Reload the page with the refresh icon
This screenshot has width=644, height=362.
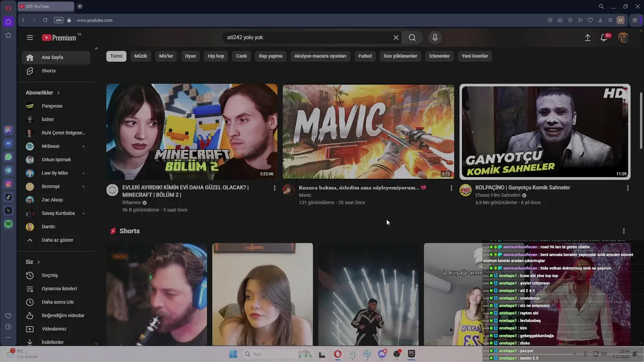point(45,20)
